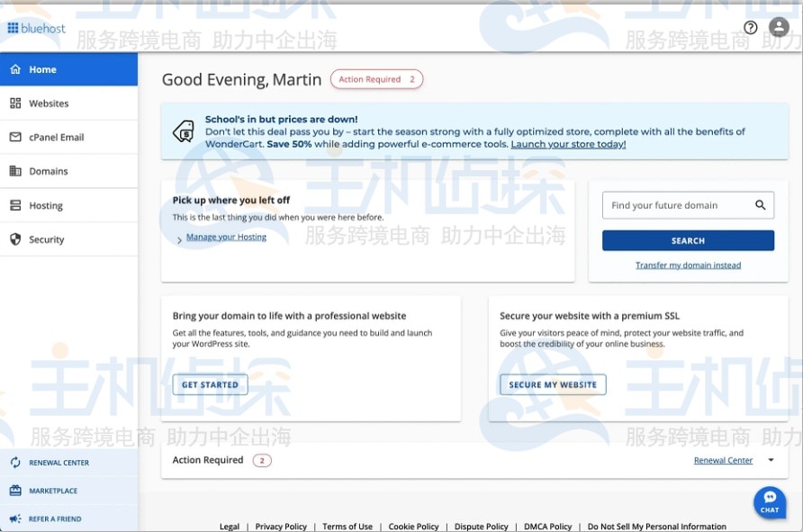803x532 pixels.
Task: Click the Action Required badge next to greeting
Action: pos(376,79)
